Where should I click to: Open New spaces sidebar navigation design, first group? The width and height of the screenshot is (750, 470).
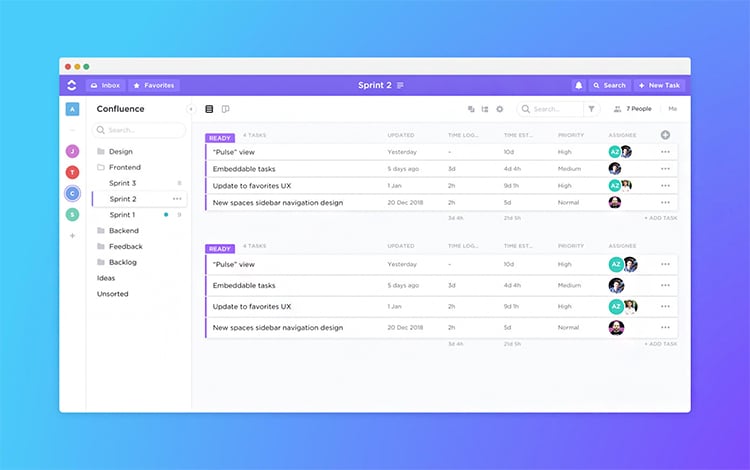(278, 203)
